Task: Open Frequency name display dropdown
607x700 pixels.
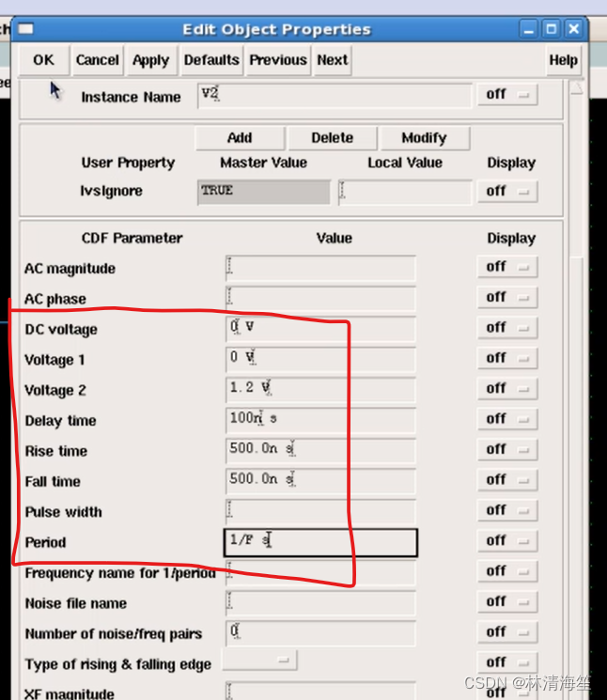Action: pyautogui.click(x=507, y=571)
